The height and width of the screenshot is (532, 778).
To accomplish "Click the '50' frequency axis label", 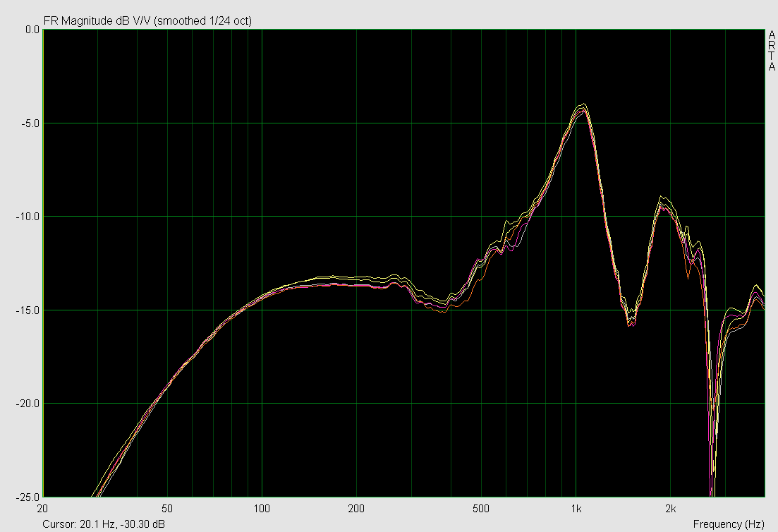I will pos(167,509).
